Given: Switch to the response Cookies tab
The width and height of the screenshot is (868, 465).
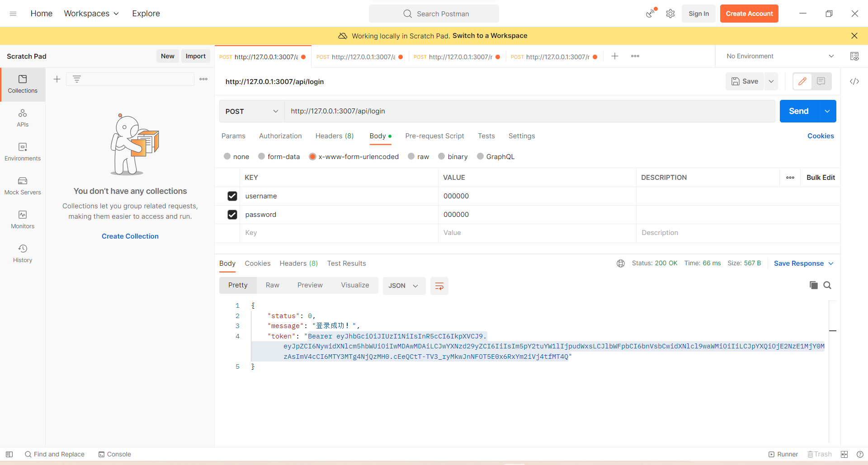Looking at the screenshot, I should pyautogui.click(x=258, y=263).
